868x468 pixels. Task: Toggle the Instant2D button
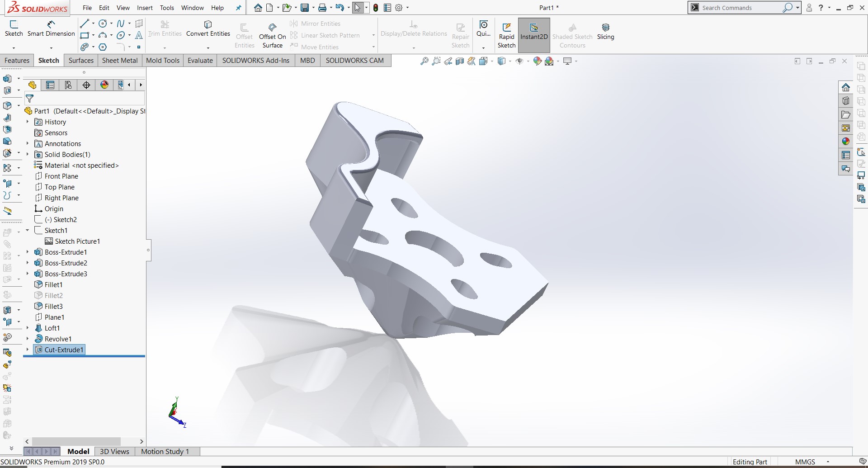tap(534, 35)
